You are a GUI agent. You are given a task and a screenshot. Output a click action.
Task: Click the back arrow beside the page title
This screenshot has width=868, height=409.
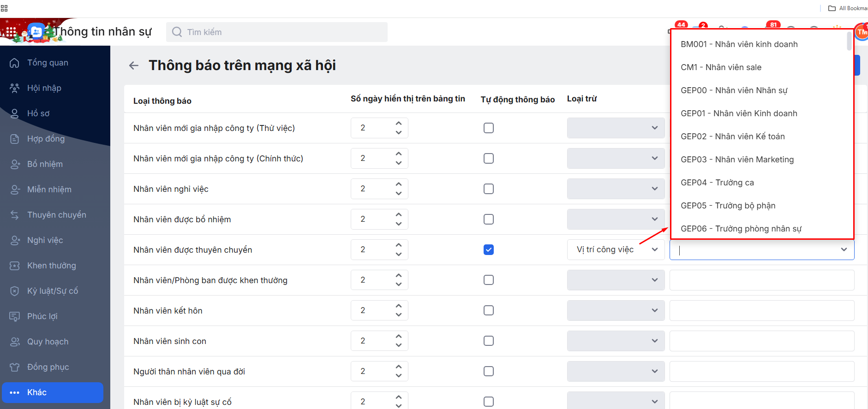pos(134,65)
